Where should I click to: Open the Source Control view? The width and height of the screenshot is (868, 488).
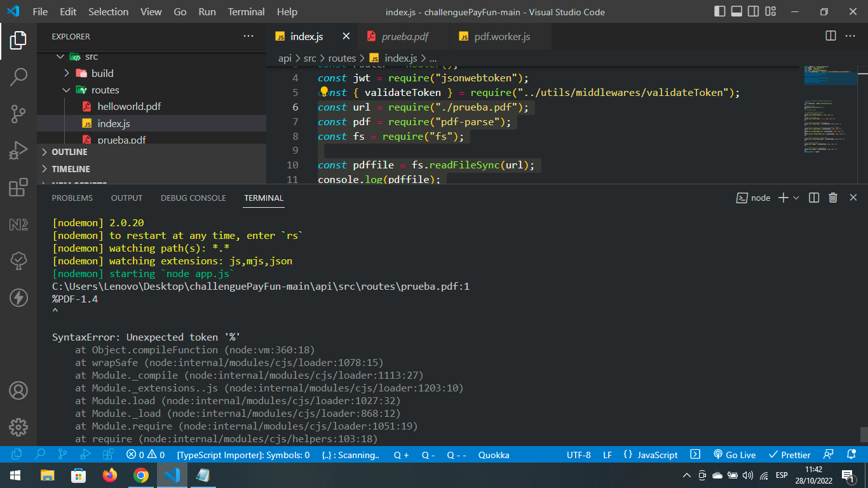pyautogui.click(x=18, y=114)
